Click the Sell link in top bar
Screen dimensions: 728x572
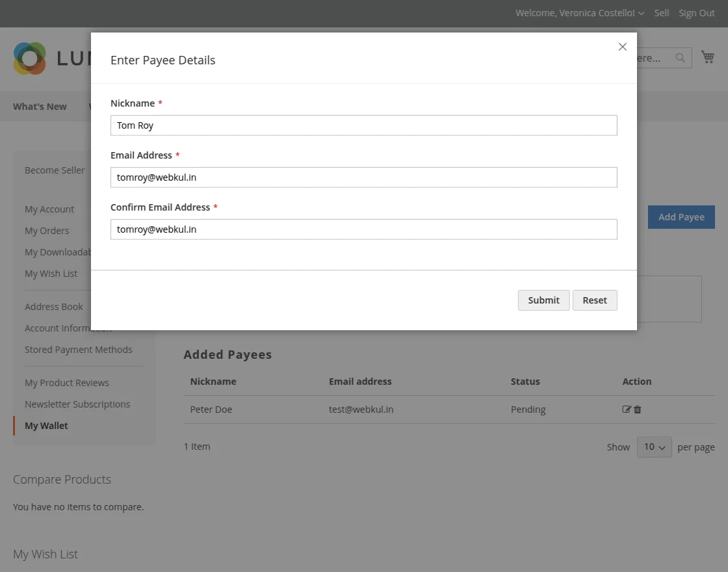[x=661, y=12]
